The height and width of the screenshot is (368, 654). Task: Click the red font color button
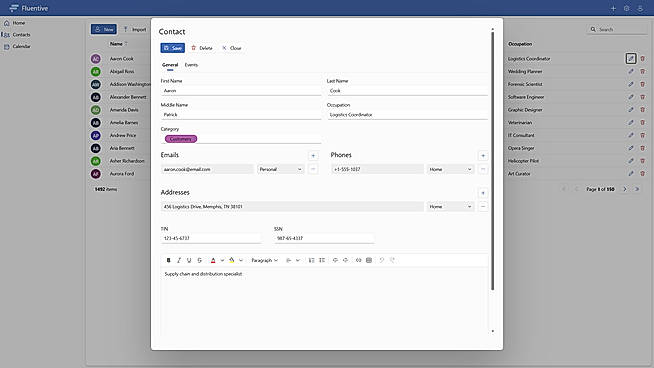213,260
